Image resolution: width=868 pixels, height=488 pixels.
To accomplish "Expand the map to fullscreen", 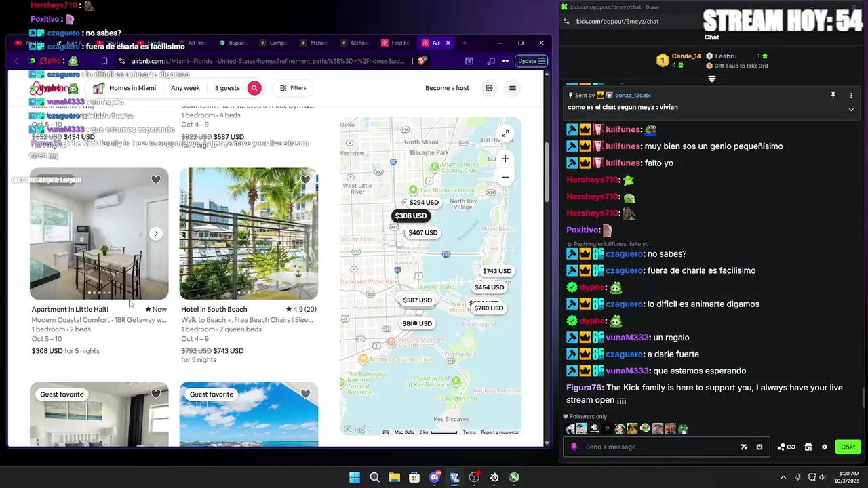I will pos(505,134).
